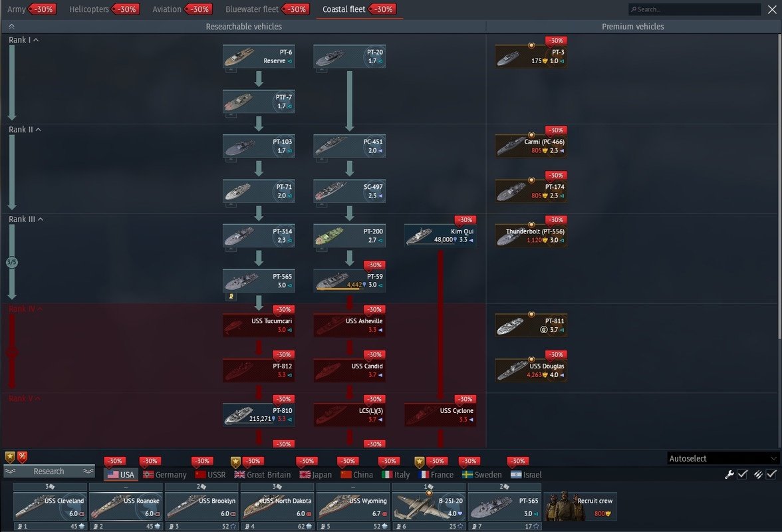Screen dimensions: 782x532
Task: Switch to the France nation tab
Action: pyautogui.click(x=436, y=475)
